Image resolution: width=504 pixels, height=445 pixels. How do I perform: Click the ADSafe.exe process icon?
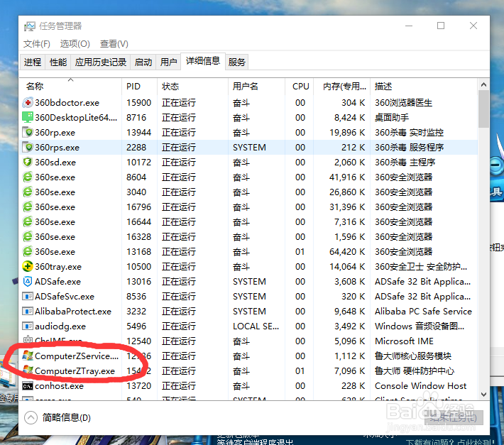pos(28,282)
